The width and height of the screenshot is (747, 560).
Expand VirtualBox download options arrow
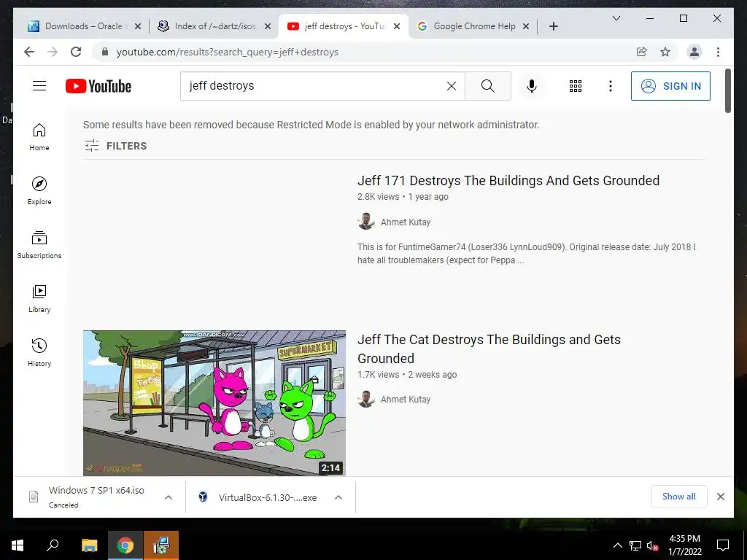338,497
